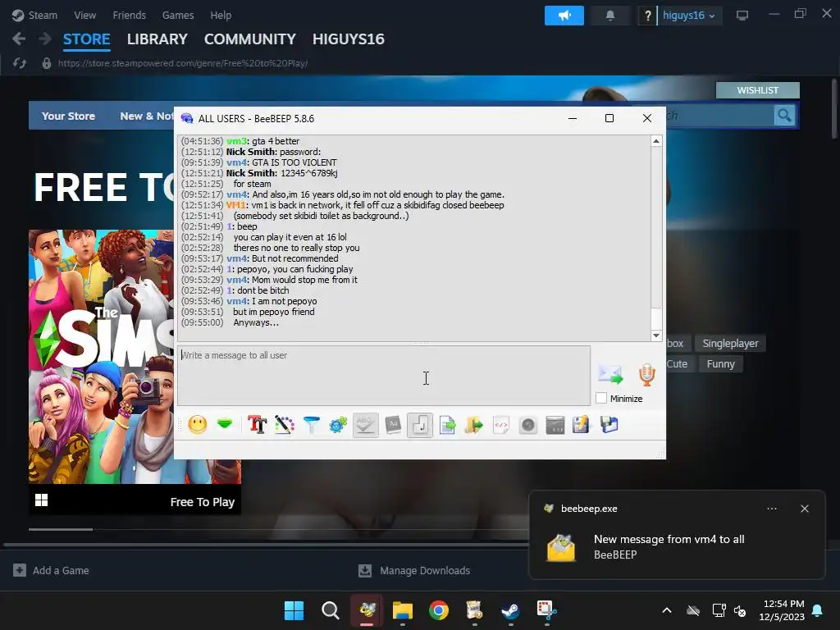
Task: Click the gray round record icon
Action: 528,426
